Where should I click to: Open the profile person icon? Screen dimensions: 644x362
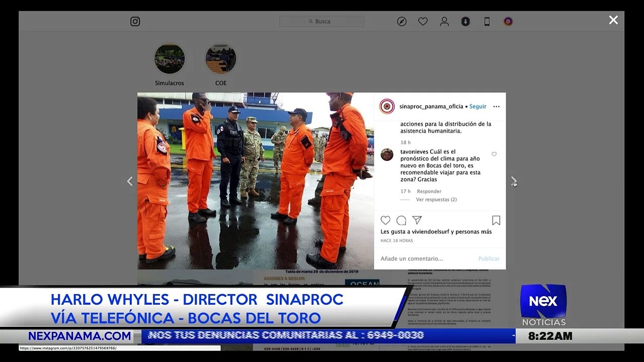click(x=444, y=22)
